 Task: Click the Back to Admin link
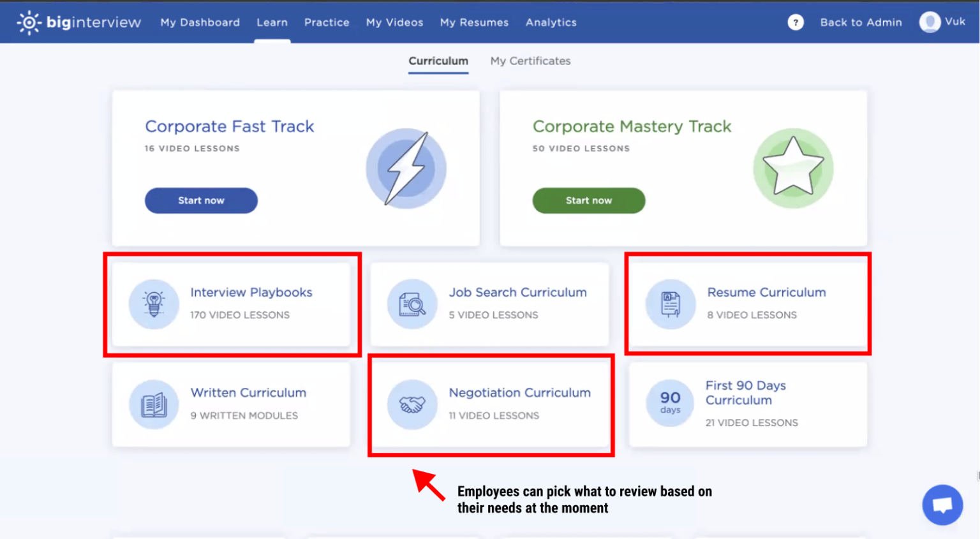[x=861, y=22]
